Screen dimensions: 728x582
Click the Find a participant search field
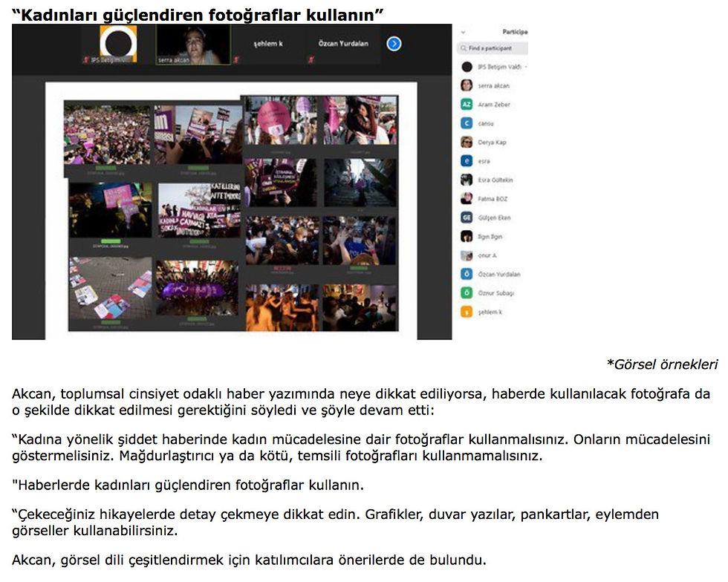[492, 48]
